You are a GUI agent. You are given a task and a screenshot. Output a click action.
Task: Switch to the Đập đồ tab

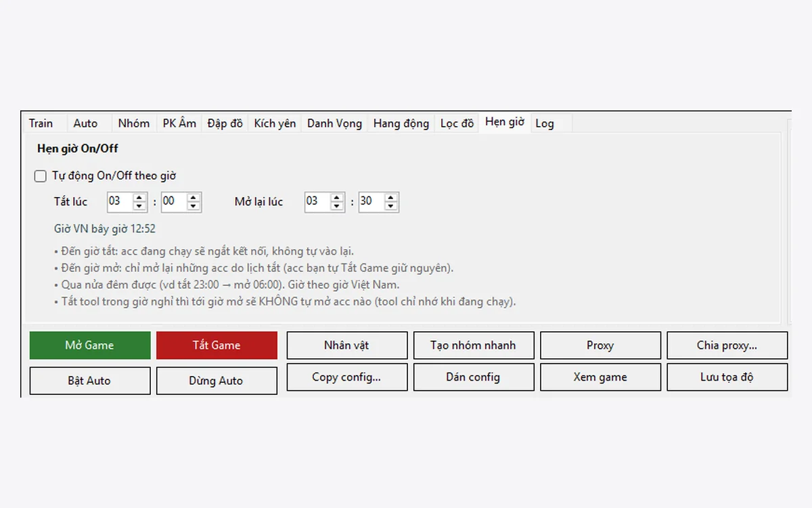pos(225,123)
